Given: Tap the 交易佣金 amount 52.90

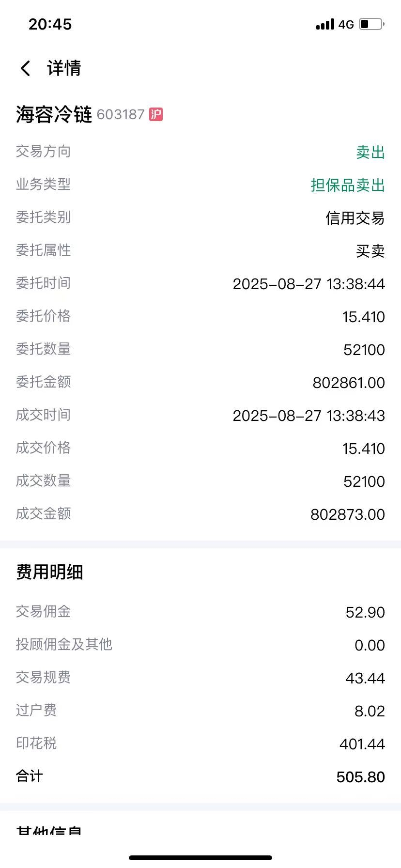Looking at the screenshot, I should pyautogui.click(x=365, y=612).
